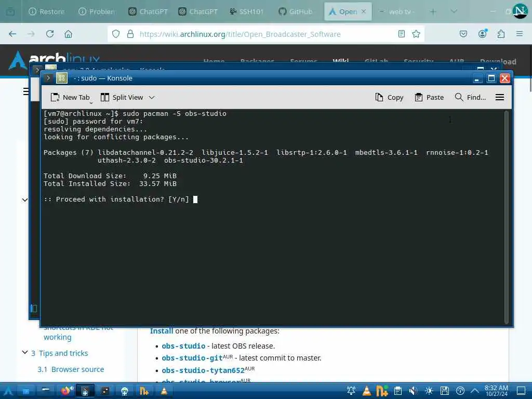Show tracking protection shield info
Image resolution: width=532 pixels, height=399 pixels.
click(x=116, y=34)
